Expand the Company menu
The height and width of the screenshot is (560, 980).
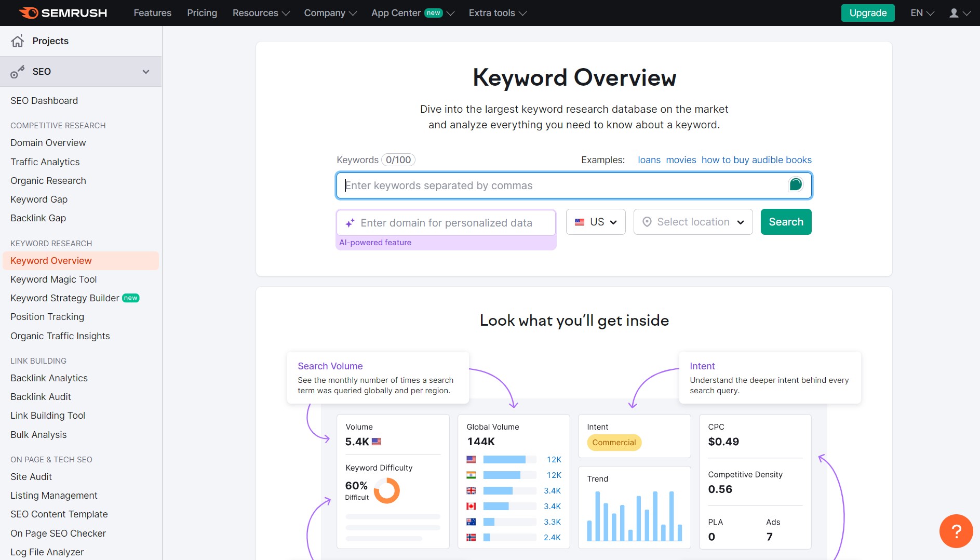[x=330, y=13]
